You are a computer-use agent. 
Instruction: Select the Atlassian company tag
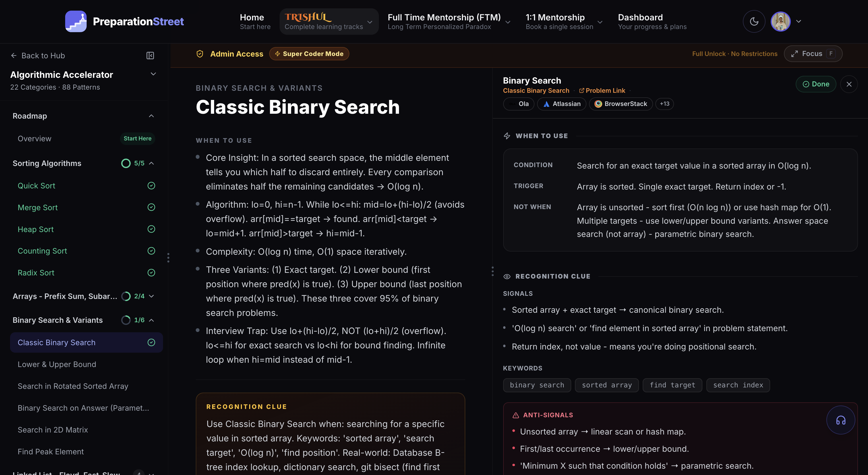pyautogui.click(x=562, y=104)
